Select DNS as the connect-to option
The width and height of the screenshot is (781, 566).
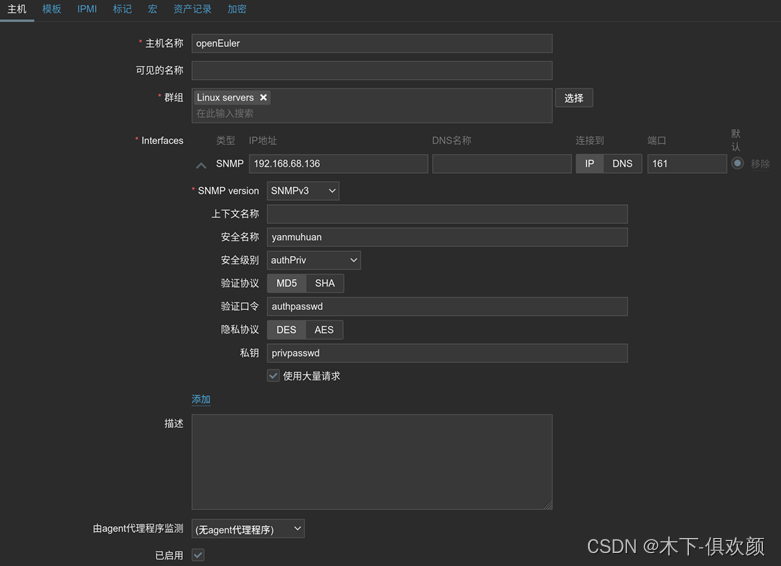point(623,163)
